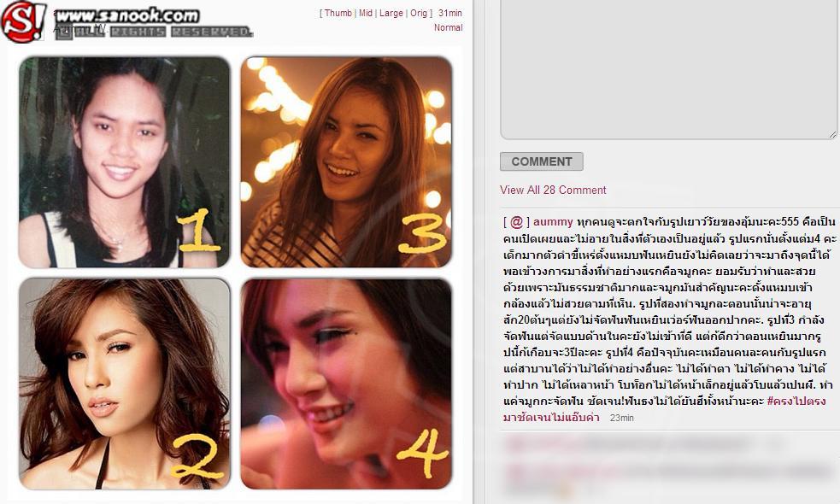Open the Orig size image
Image resolution: width=840 pixels, height=504 pixels.
(x=419, y=13)
